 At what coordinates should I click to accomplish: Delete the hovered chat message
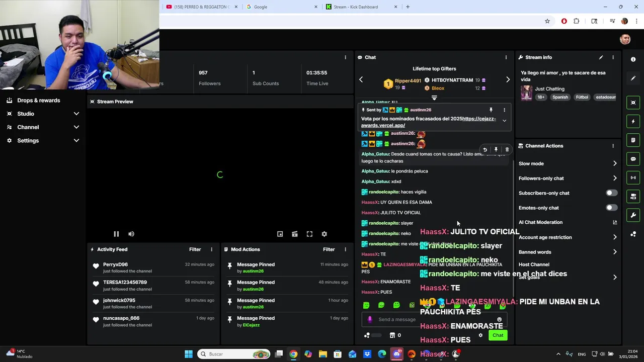[x=507, y=149]
